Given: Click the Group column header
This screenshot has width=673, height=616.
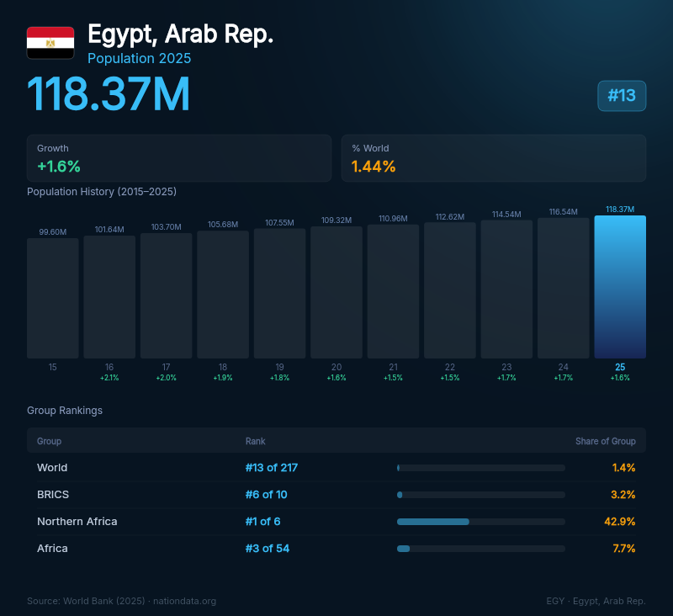Looking at the screenshot, I should click(x=49, y=441).
